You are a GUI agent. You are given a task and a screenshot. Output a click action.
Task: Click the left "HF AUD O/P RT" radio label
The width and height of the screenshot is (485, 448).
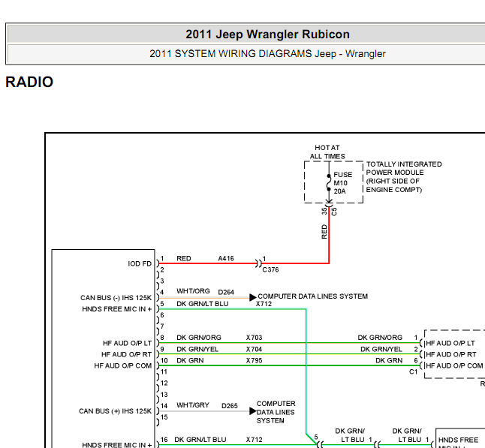tap(127, 354)
